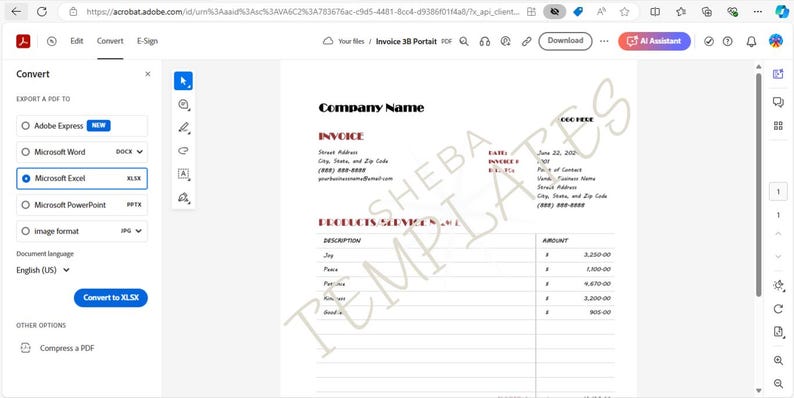Select the image format radio option

coord(25,231)
